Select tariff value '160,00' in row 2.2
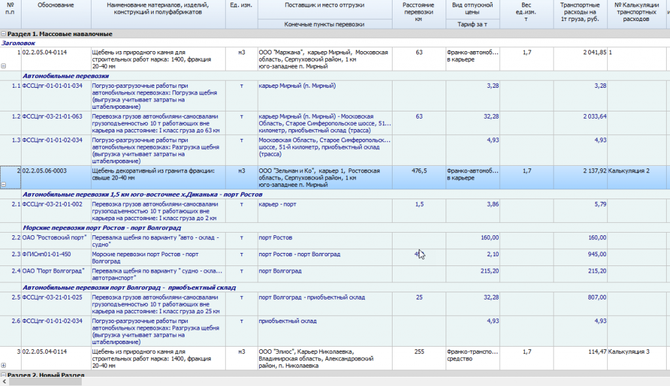 pos(473,241)
